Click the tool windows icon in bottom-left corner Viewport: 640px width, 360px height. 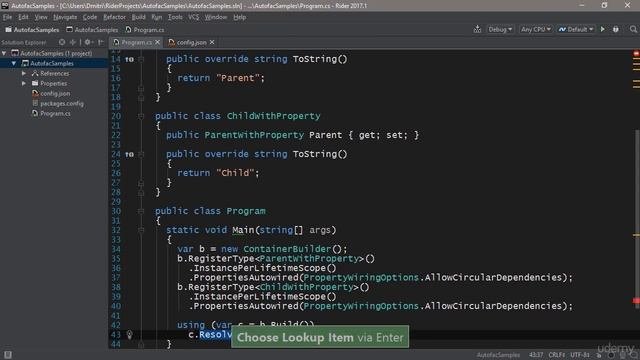coord(7,355)
